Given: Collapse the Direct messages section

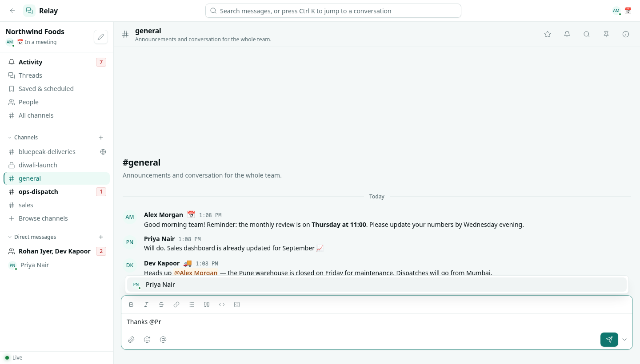Looking at the screenshot, I should [x=32, y=237].
